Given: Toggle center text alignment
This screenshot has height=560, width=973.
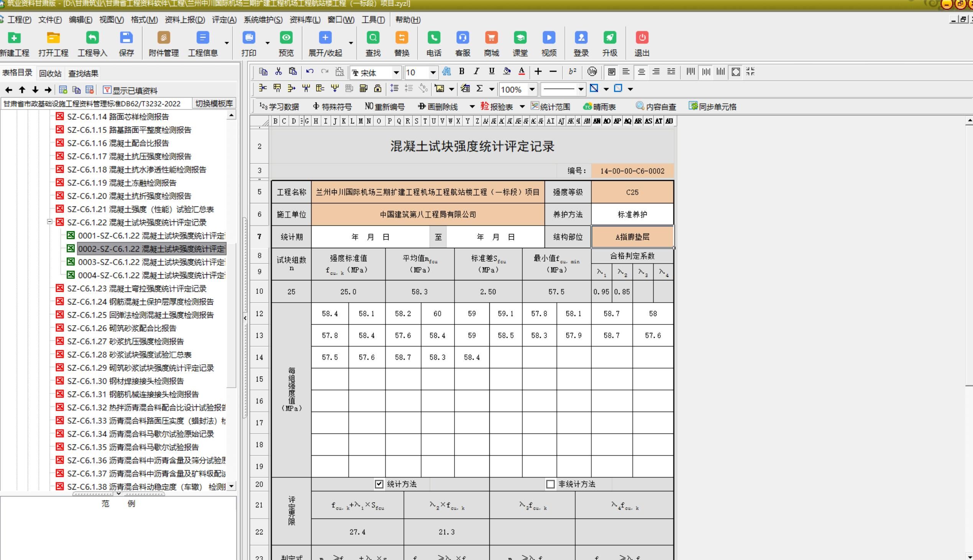Looking at the screenshot, I should click(x=642, y=72).
